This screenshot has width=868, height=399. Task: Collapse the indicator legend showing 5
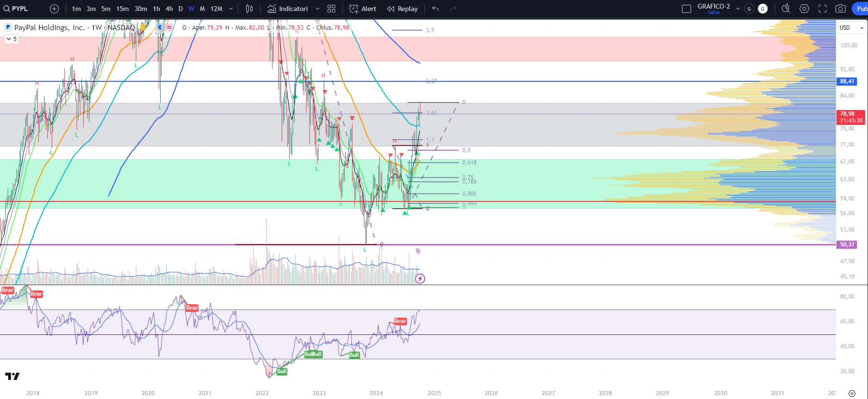click(11, 39)
